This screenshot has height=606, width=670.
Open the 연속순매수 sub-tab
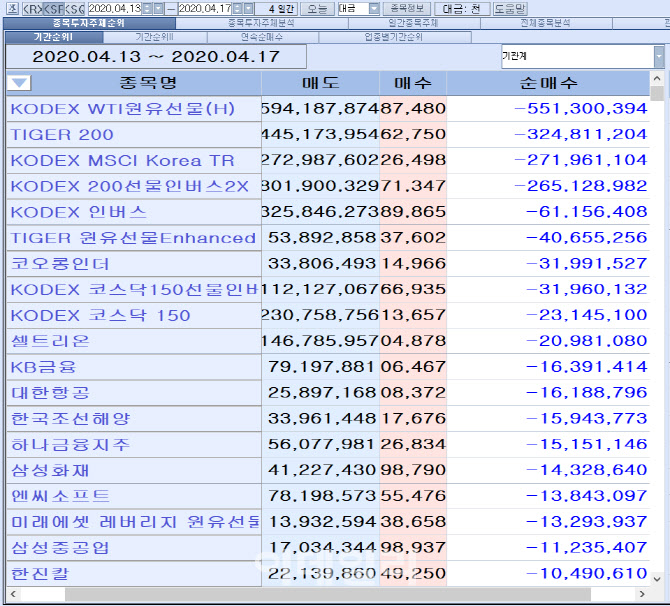tap(262, 37)
